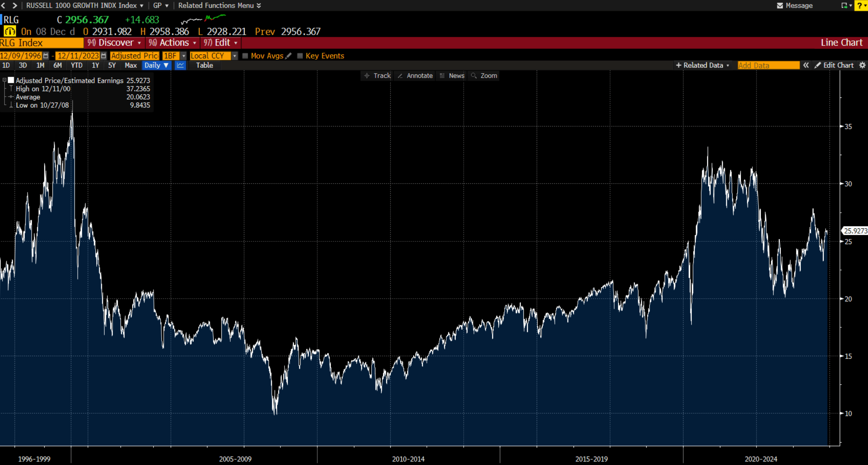868x465 pixels.
Task: Click the Mov Avgs pencil edit icon
Action: (x=289, y=56)
